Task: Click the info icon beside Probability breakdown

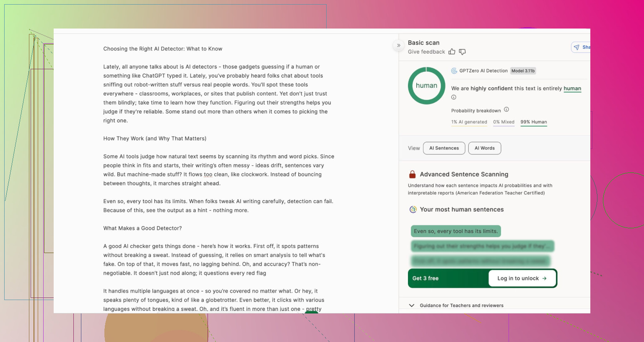Action: click(506, 110)
